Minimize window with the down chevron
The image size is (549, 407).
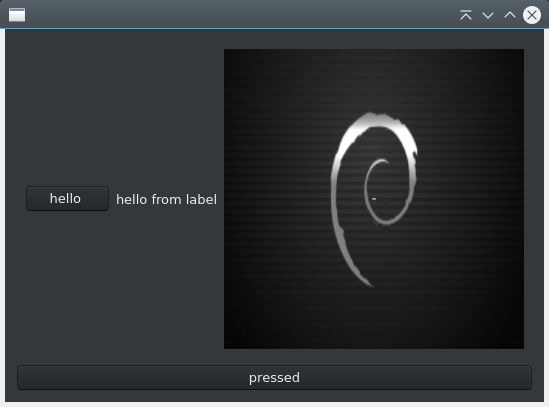point(488,15)
